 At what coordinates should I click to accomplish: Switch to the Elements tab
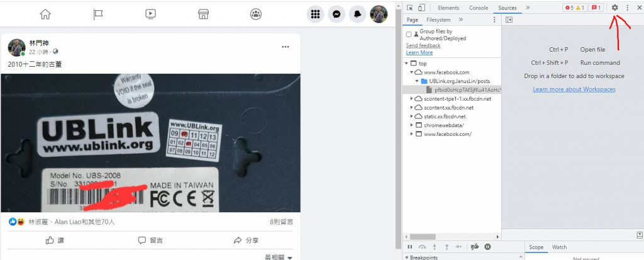point(448,8)
